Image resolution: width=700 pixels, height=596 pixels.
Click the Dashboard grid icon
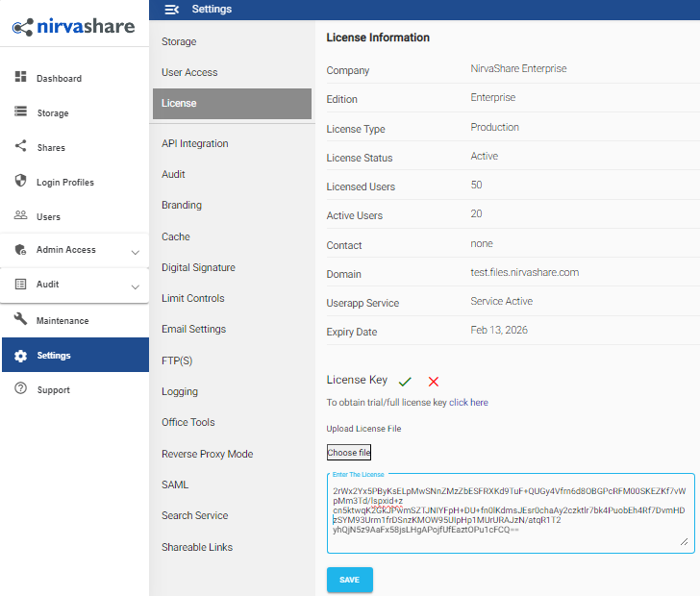tap(20, 77)
